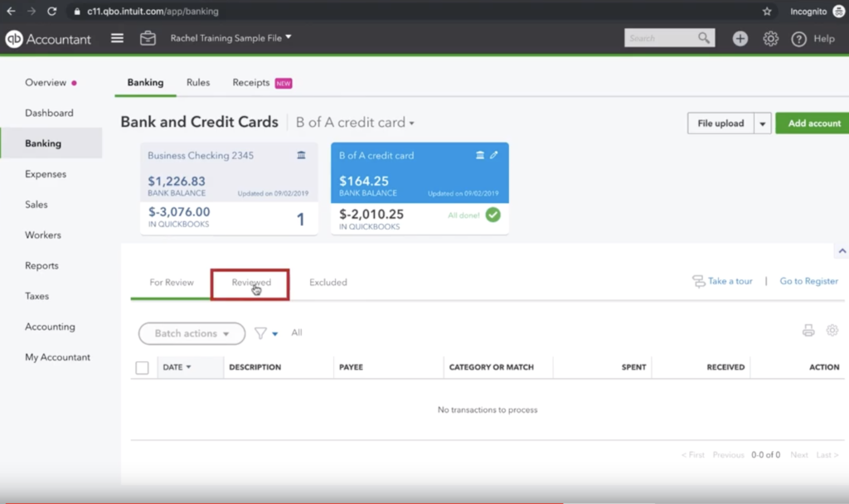Screen dimensions: 849x504
Task: Open the filter funnel icon
Action: pyautogui.click(x=260, y=333)
